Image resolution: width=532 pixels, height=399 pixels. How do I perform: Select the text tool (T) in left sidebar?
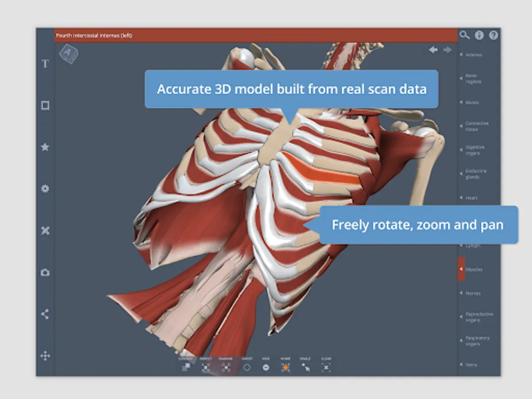click(45, 64)
